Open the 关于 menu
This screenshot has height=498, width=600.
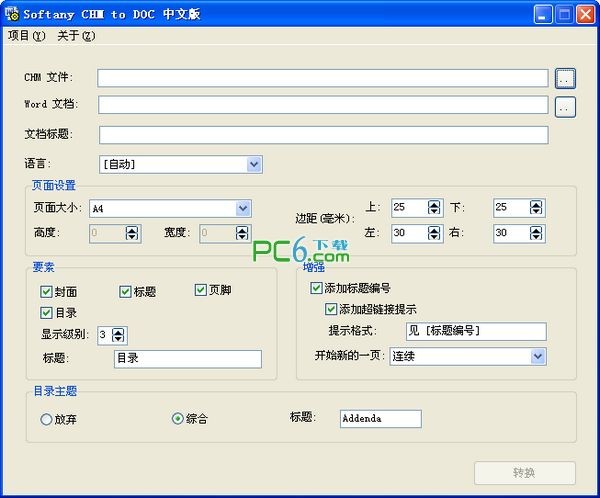point(76,36)
